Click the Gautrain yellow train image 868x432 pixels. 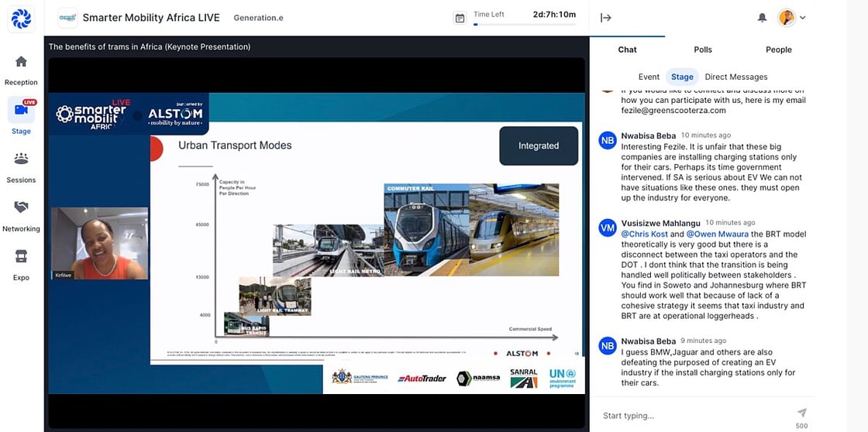[x=515, y=230]
